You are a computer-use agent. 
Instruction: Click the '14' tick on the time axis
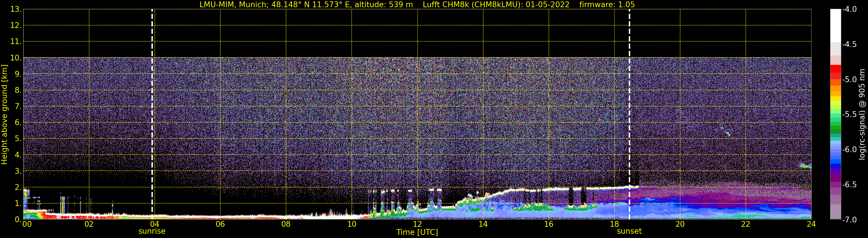coord(483,224)
